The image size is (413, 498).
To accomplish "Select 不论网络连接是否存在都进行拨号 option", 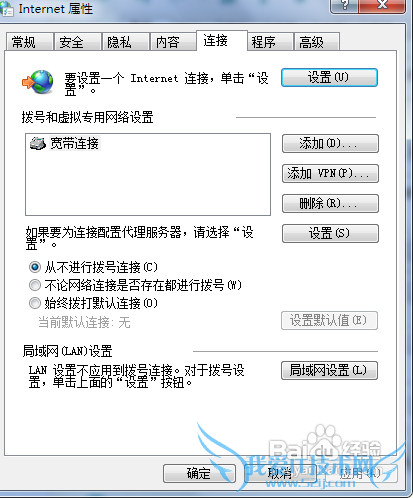I will [x=35, y=285].
